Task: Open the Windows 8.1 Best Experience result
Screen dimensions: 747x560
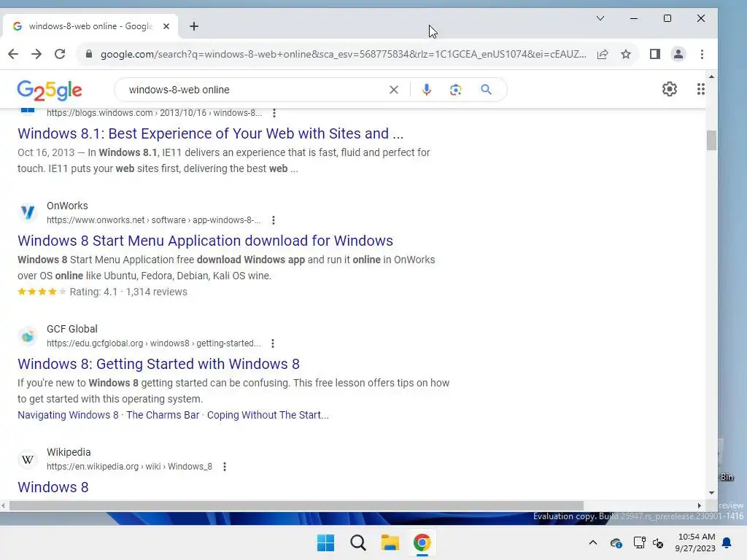Action: pyautogui.click(x=211, y=133)
